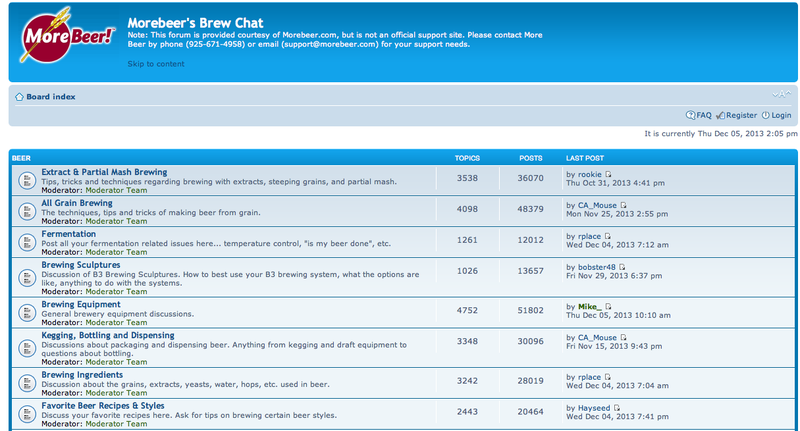Viewport: 800px width, 431px height.
Task: Open the FAQ page
Action: pyautogui.click(x=704, y=115)
